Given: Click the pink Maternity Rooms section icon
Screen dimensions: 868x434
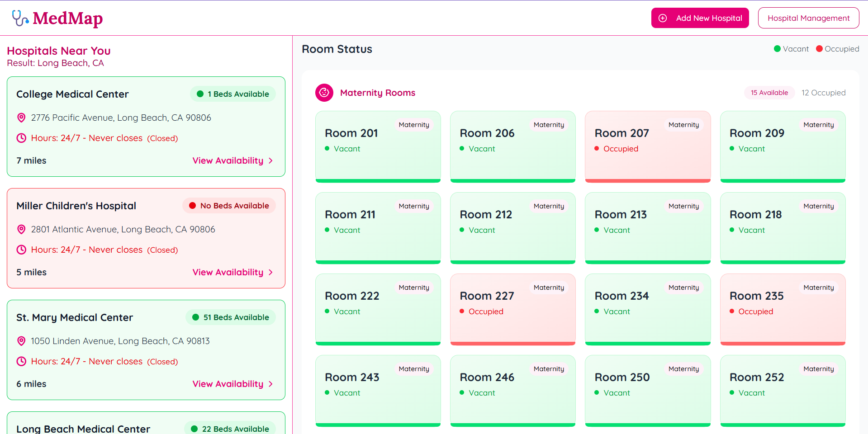Looking at the screenshot, I should (x=324, y=93).
